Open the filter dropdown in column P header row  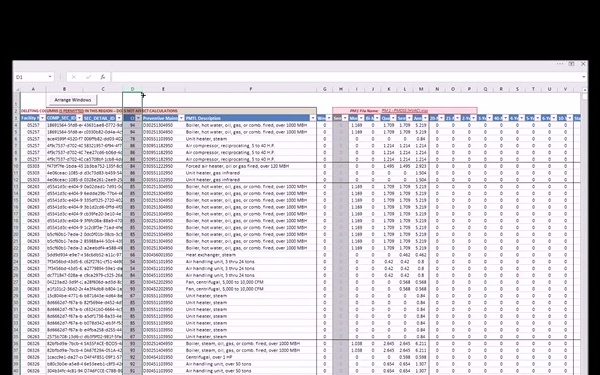tap(473, 118)
